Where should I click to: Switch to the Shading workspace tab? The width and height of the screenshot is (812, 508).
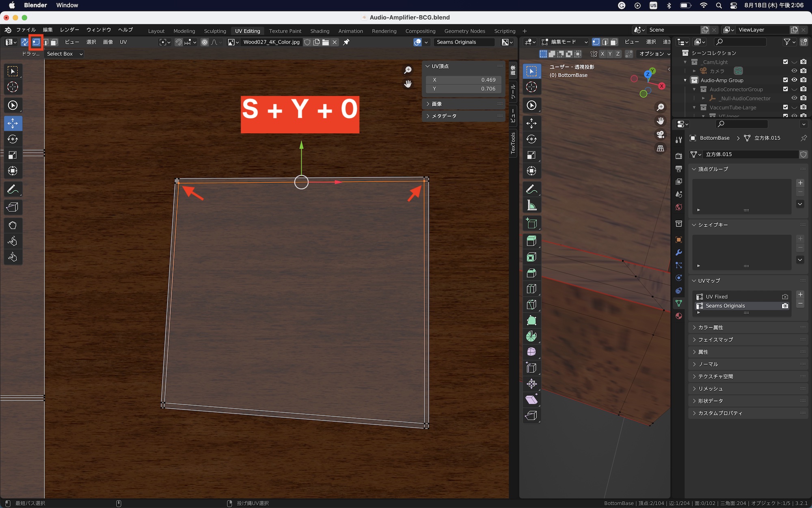click(x=320, y=31)
